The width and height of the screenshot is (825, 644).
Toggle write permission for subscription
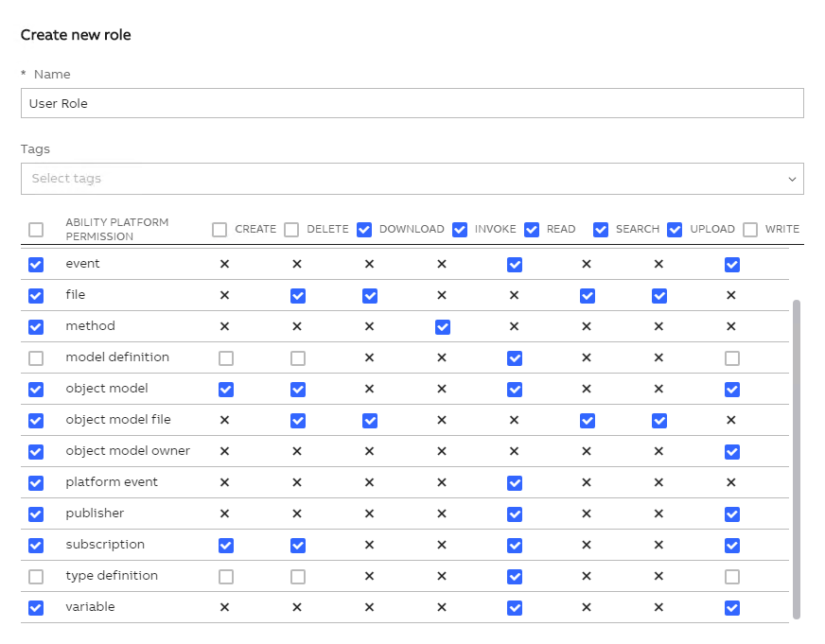pyautogui.click(x=732, y=546)
